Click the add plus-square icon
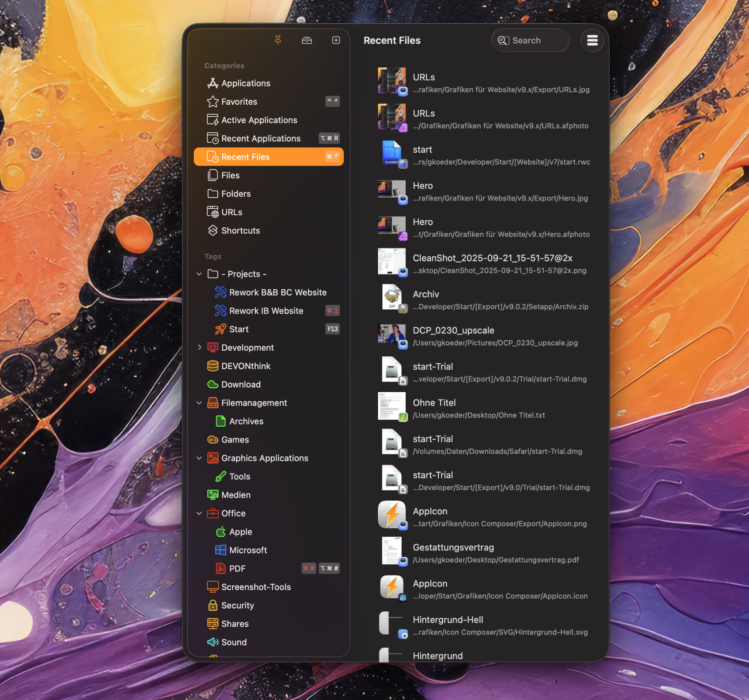Screen dimensions: 749x700 pyautogui.click(x=336, y=40)
